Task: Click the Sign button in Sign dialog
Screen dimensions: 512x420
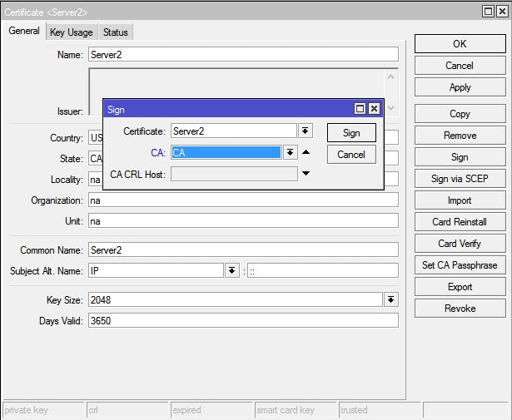Action: (x=351, y=133)
